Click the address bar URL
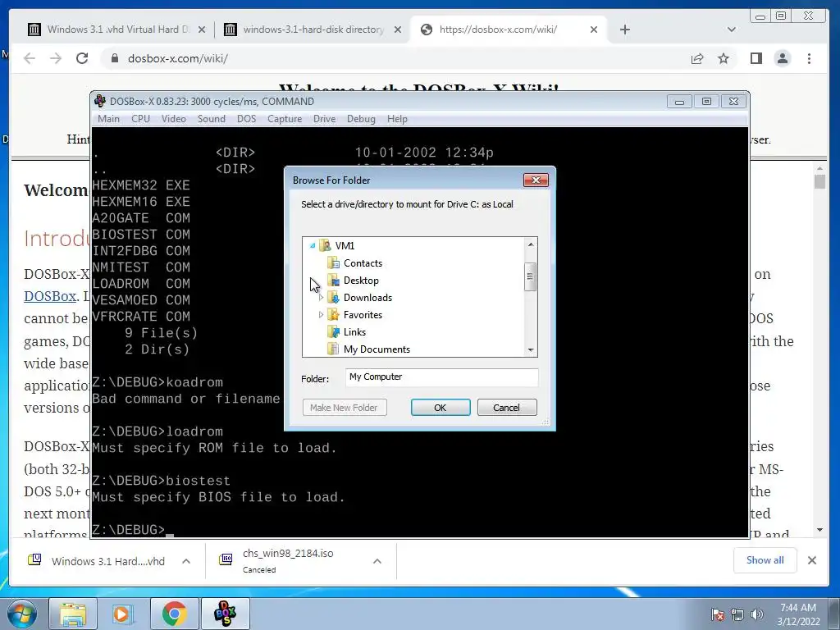The height and width of the screenshot is (630, 840). pyautogui.click(x=178, y=58)
